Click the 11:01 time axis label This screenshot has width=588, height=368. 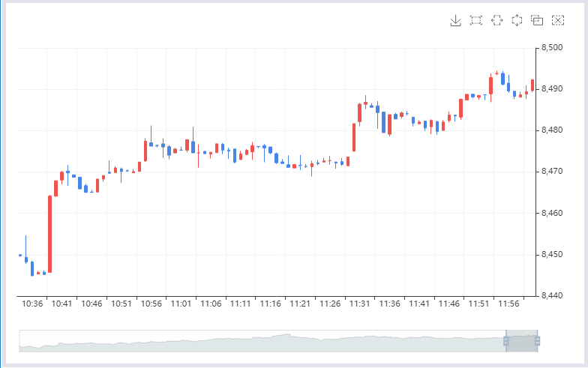point(181,304)
